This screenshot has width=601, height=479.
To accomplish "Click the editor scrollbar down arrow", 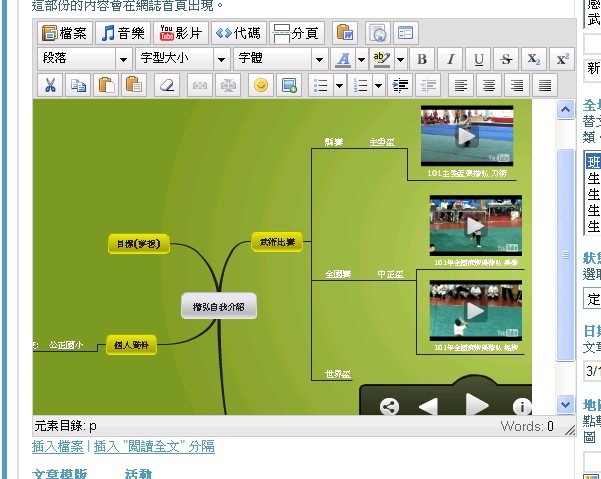I will click(x=565, y=404).
